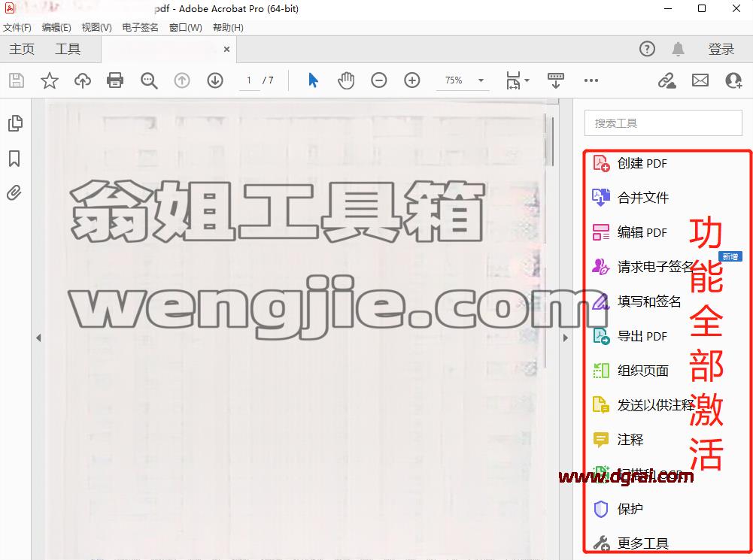The width and height of the screenshot is (753, 560).
Task: Click the 搜索工具 search field
Action: click(663, 123)
